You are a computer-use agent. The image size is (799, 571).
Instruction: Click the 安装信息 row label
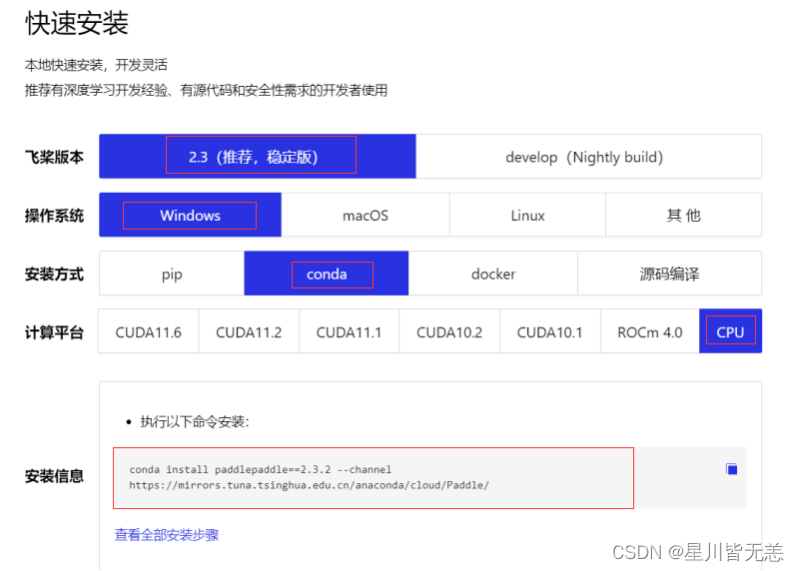pyautogui.click(x=54, y=476)
